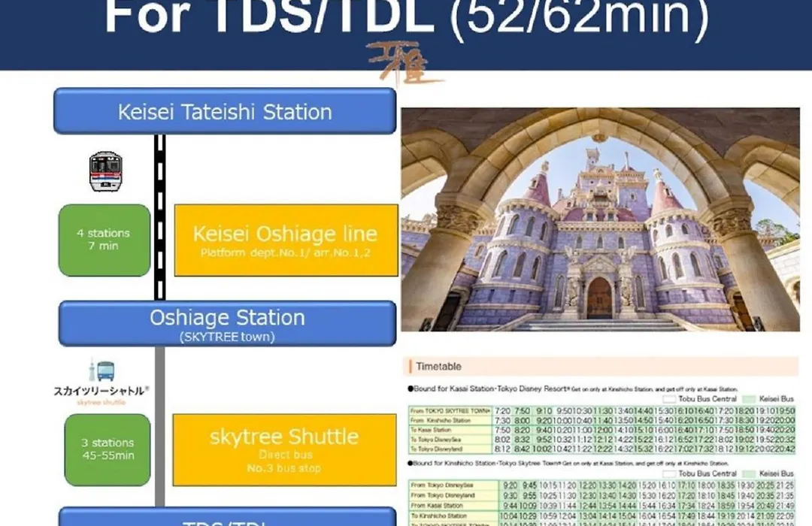Select the 'To Tokyo Disneyland' row label
The height and width of the screenshot is (526, 812).
pyautogui.click(x=450, y=449)
